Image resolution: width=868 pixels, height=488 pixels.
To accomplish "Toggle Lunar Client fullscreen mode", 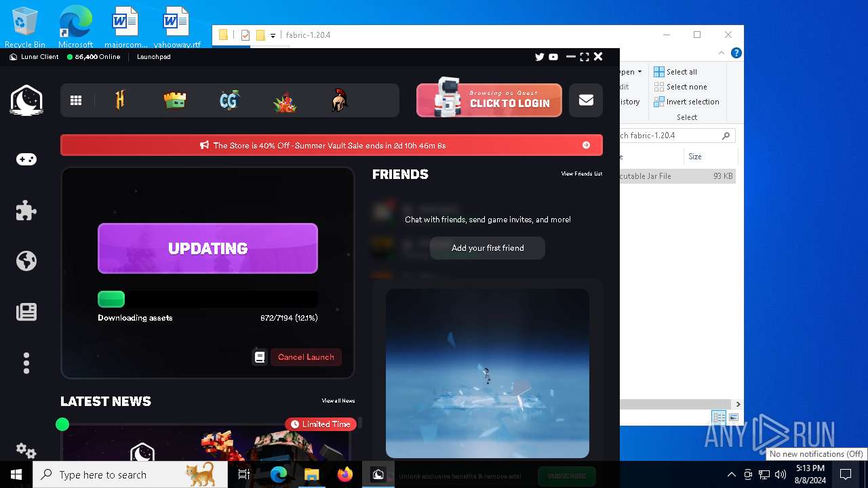I will tap(584, 57).
